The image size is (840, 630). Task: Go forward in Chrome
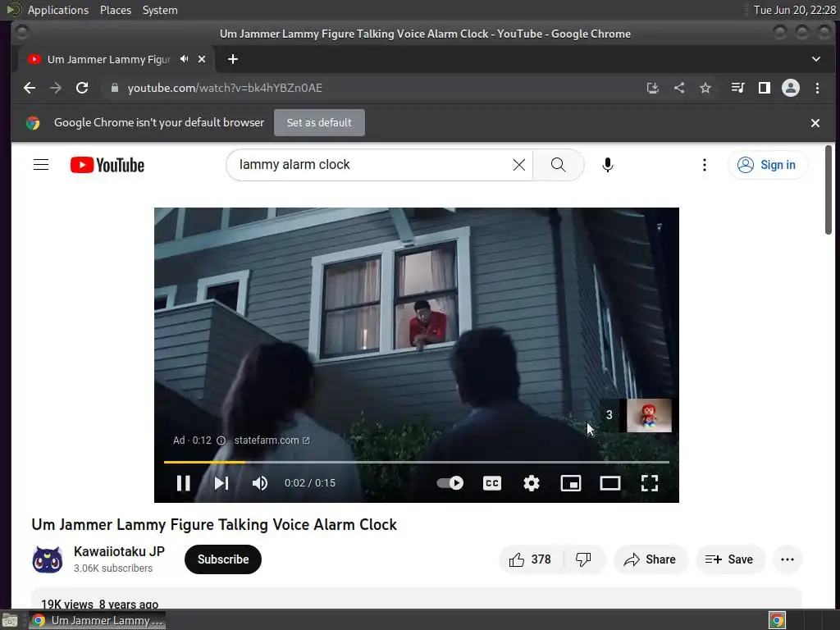tap(56, 88)
